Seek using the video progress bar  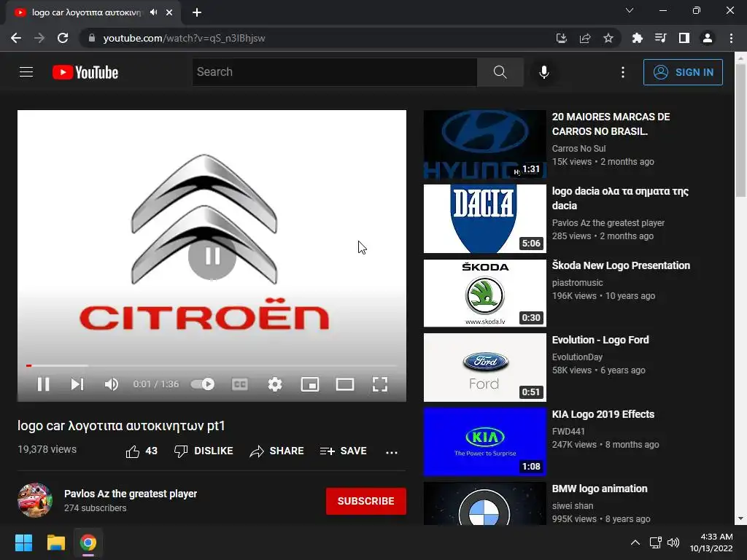212,366
